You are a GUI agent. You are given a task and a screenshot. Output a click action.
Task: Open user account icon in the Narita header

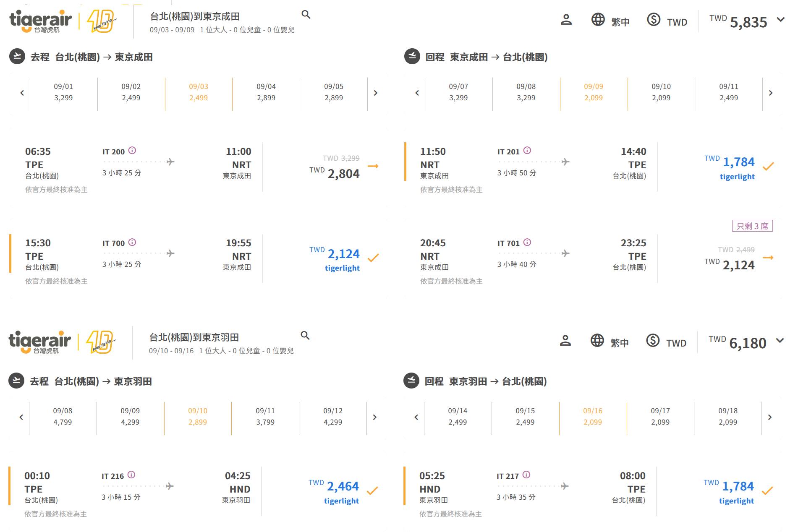pyautogui.click(x=566, y=20)
